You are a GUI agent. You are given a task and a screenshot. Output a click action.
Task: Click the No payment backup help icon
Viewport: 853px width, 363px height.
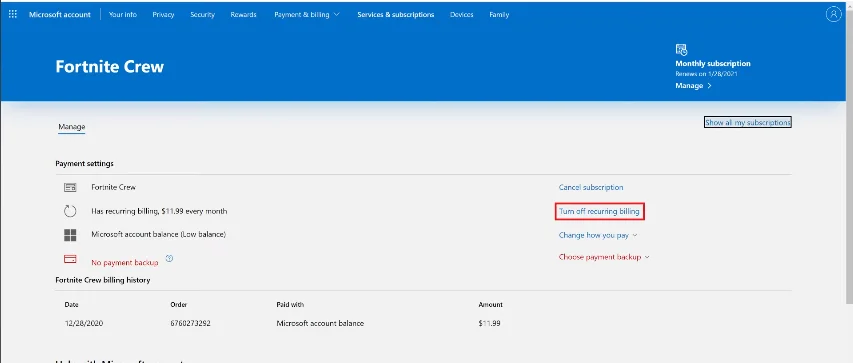coord(169,259)
